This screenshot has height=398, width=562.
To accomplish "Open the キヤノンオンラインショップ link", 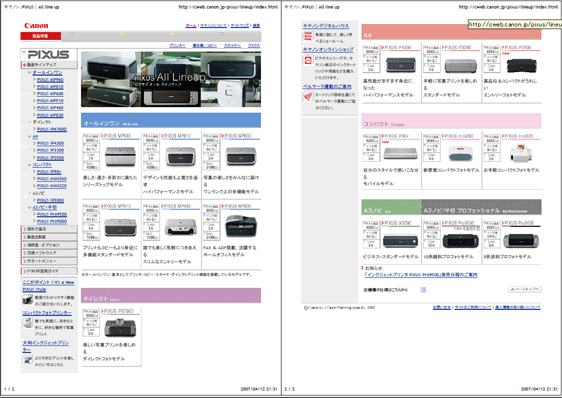I will click(x=328, y=49).
